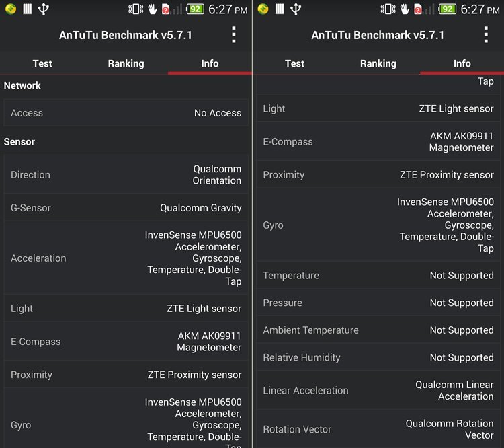504x448 pixels.
Task: Tap the round green notification icon at left
Action: click(x=10, y=9)
